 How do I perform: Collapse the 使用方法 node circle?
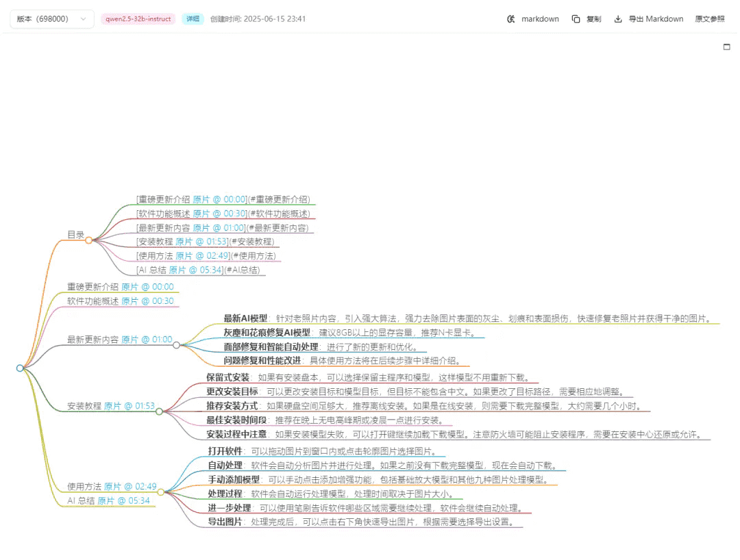click(161, 492)
